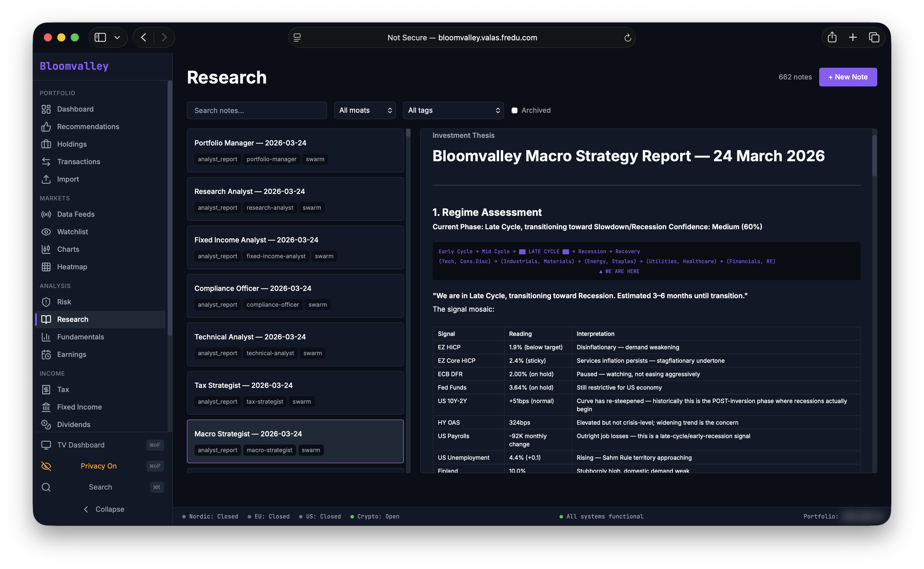Open the All tags dropdown
The image size is (924, 569).
tap(453, 110)
